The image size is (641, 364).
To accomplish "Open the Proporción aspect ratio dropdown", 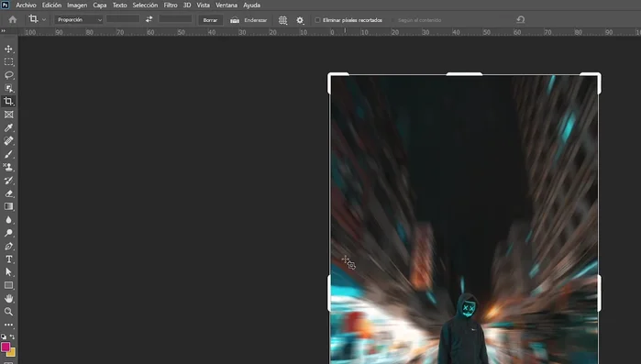I will [x=79, y=19].
